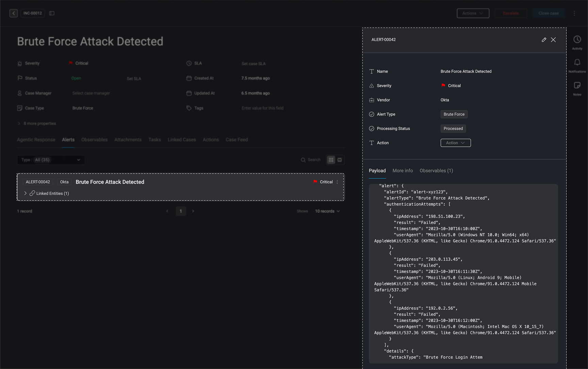588x369 pixels.
Task: Go to next page arrow
Action: (193, 211)
